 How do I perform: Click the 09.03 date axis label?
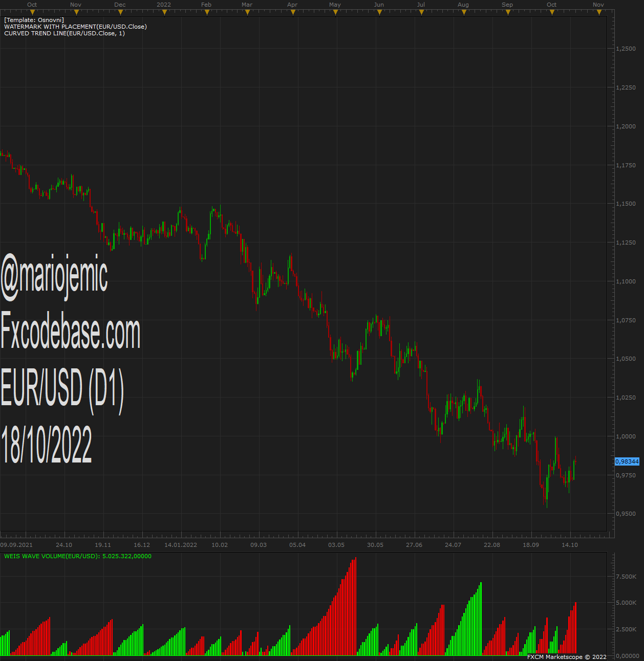tap(259, 545)
